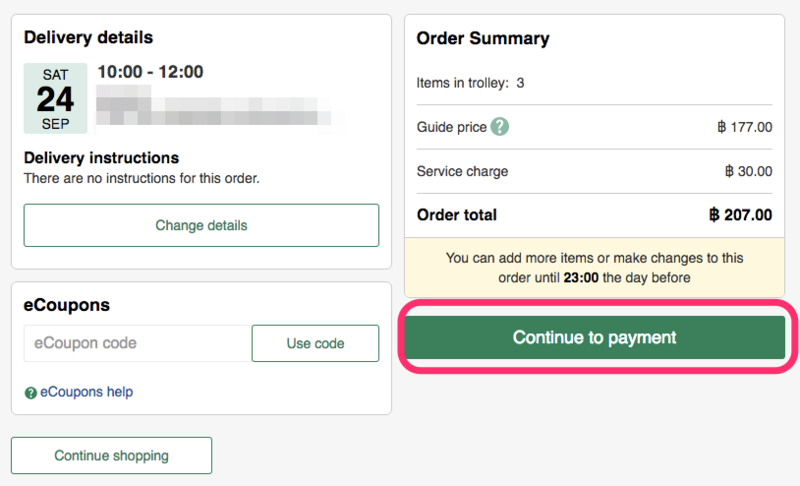Click the 10:00 - 12:00 delivery time slot
Screen dimensions: 800x486
[150, 72]
